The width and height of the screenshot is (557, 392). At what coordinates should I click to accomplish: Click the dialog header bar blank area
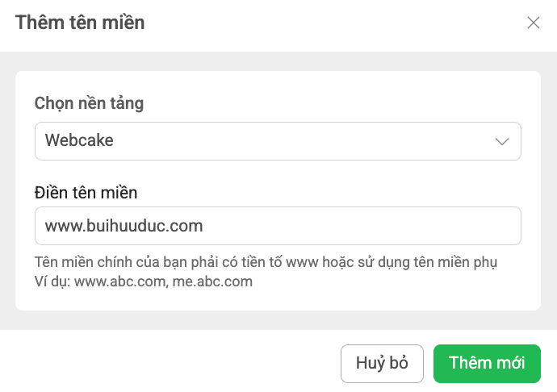339,23
